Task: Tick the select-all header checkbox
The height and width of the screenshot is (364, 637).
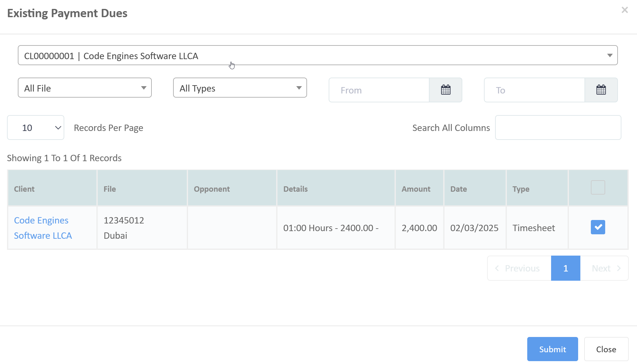Action: pos(598,188)
